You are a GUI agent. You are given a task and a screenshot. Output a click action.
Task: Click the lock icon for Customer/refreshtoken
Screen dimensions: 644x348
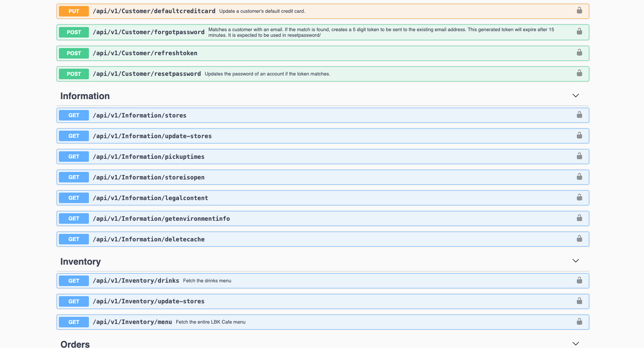[x=579, y=53]
